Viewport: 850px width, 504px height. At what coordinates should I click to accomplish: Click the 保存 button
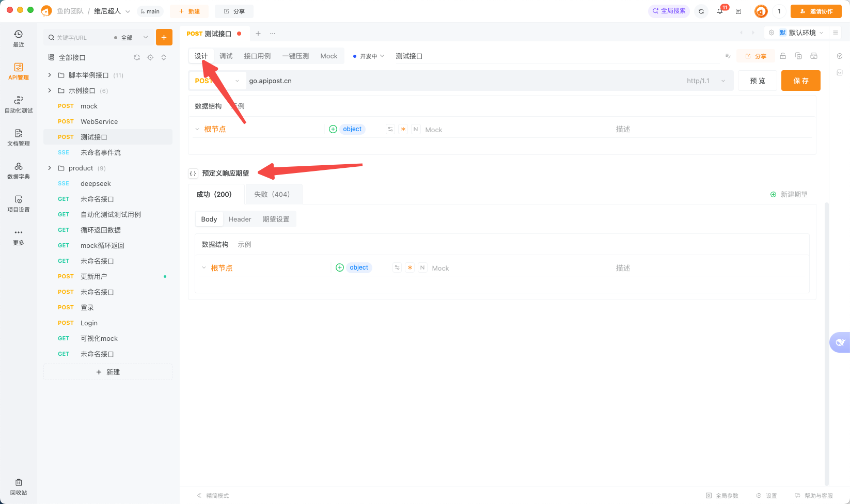[800, 81]
